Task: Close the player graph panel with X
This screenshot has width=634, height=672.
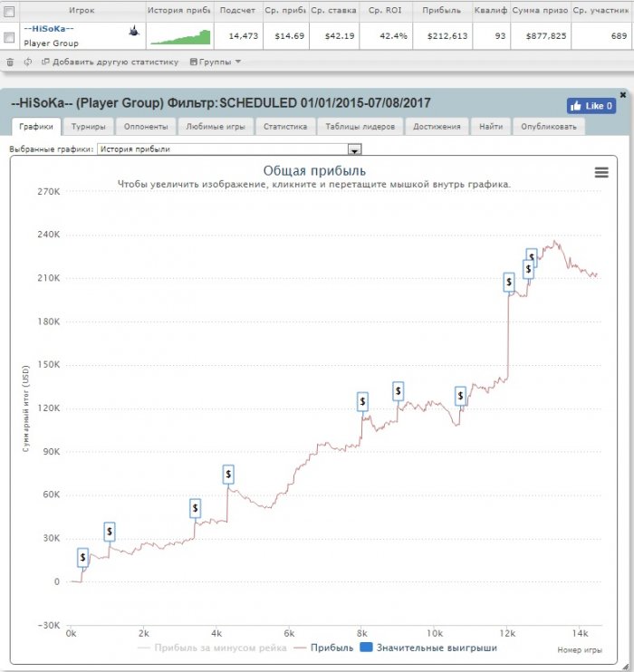Action: coord(623,94)
